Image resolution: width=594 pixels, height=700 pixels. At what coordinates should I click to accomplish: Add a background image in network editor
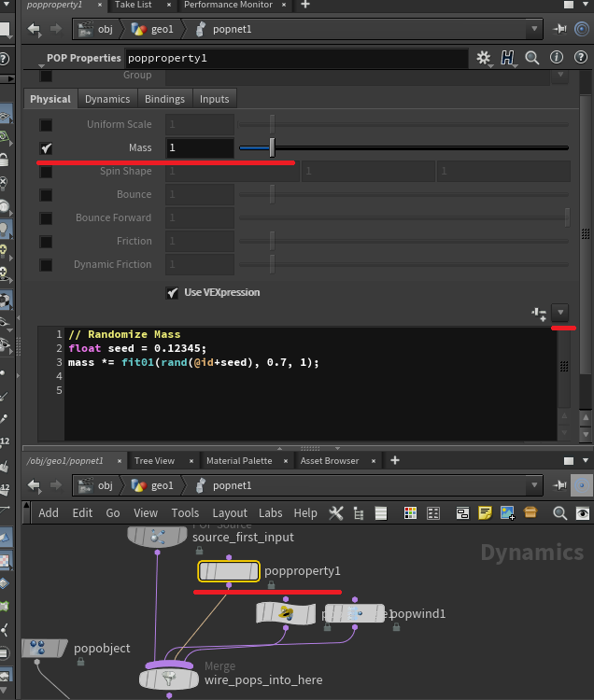click(x=508, y=513)
